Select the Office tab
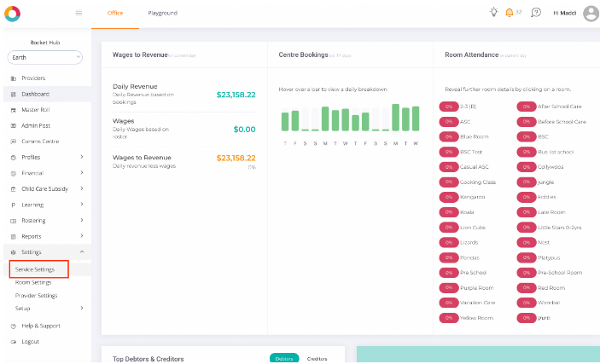The height and width of the screenshot is (364, 600). coord(115,14)
